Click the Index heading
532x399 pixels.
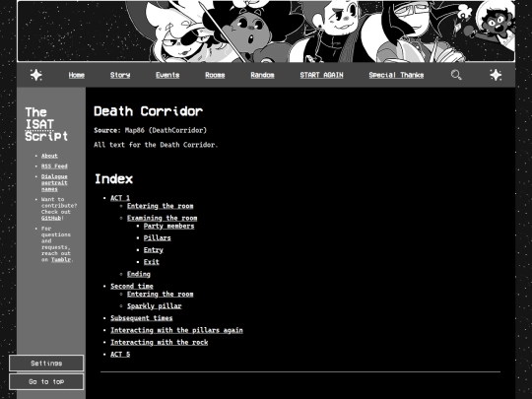[113, 178]
